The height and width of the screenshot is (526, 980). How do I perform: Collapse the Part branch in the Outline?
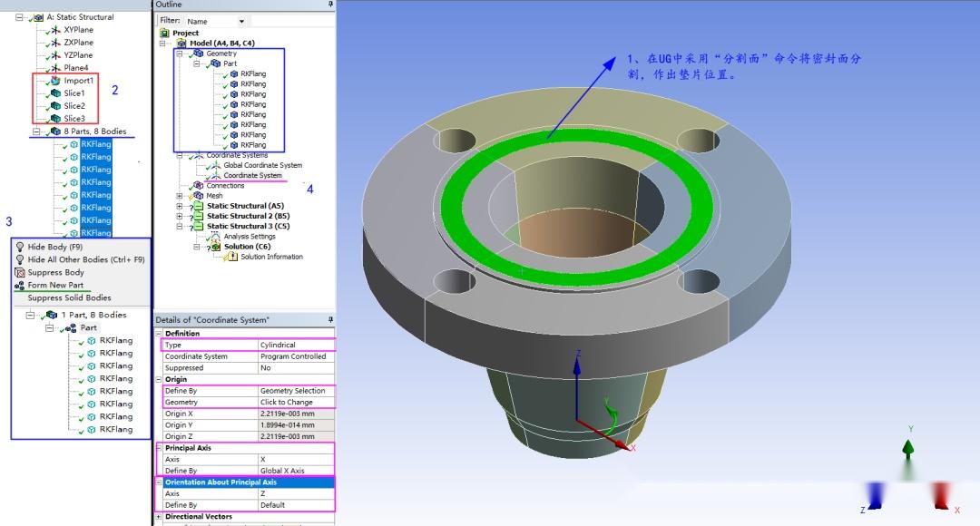pyautogui.click(x=196, y=63)
